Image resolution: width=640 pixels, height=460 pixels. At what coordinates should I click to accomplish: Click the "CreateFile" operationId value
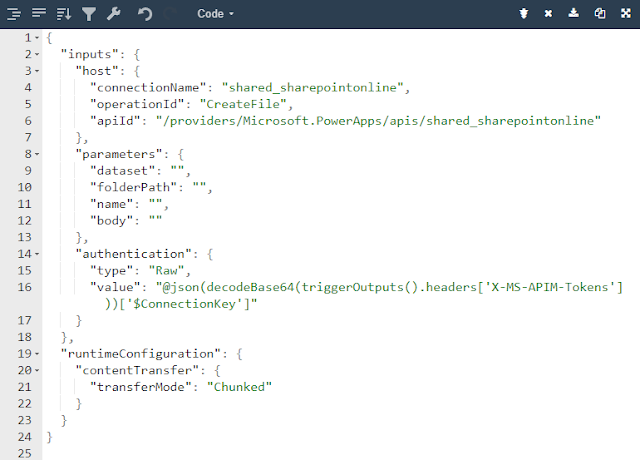click(243, 104)
